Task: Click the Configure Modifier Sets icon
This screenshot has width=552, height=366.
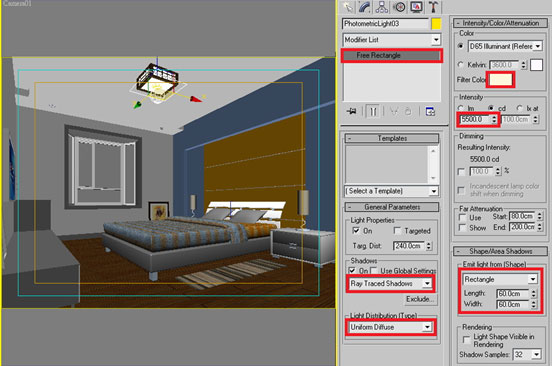Action: pos(430,112)
